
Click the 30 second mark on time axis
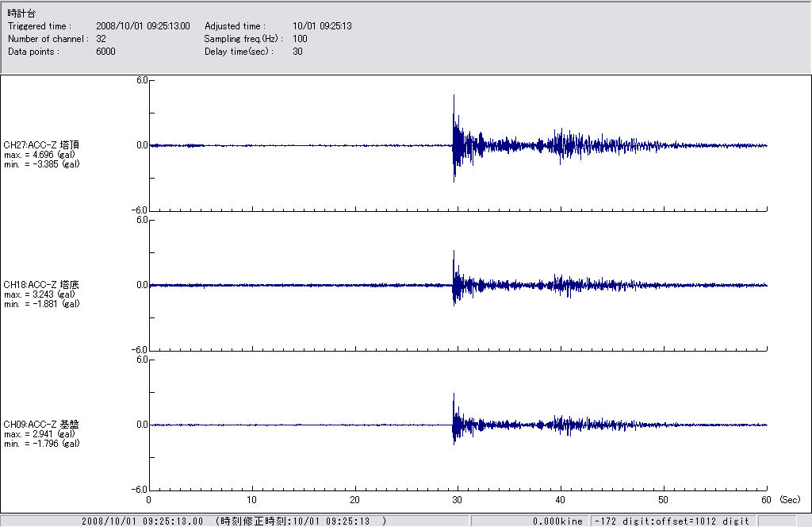pyautogui.click(x=458, y=500)
